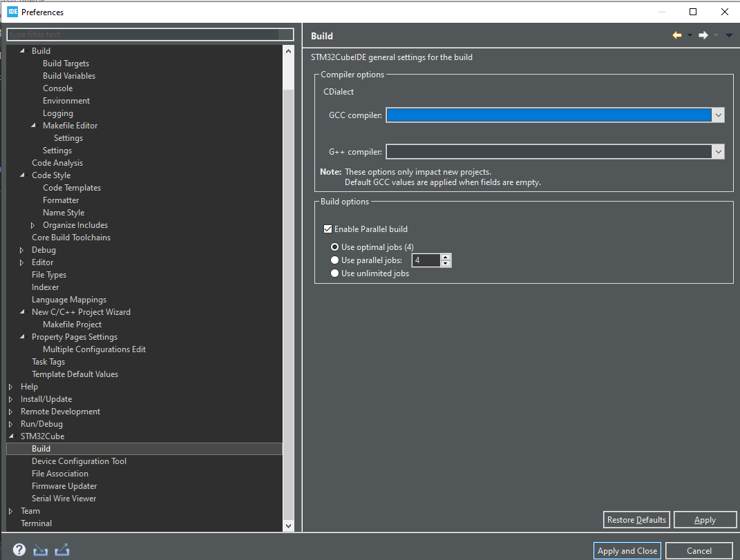Collapse the Code Style node

(22, 175)
